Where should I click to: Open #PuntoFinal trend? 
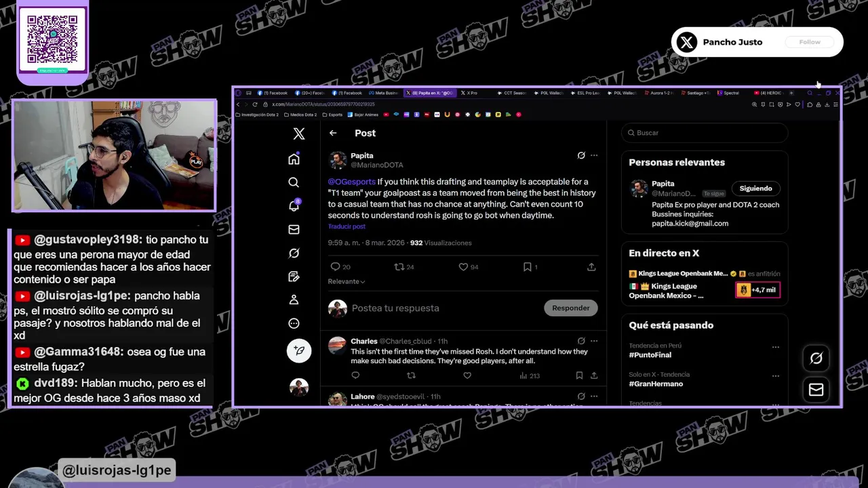pos(650,355)
